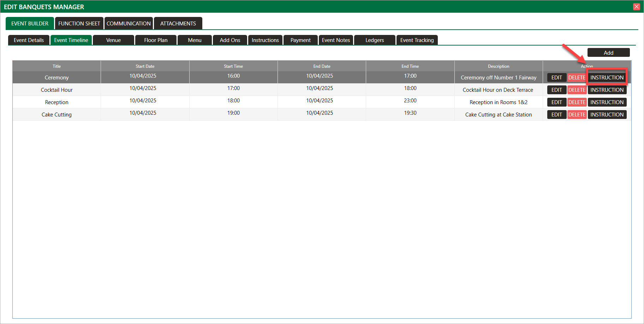The height and width of the screenshot is (324, 644).
Task: Click the Description column header
Action: [499, 66]
